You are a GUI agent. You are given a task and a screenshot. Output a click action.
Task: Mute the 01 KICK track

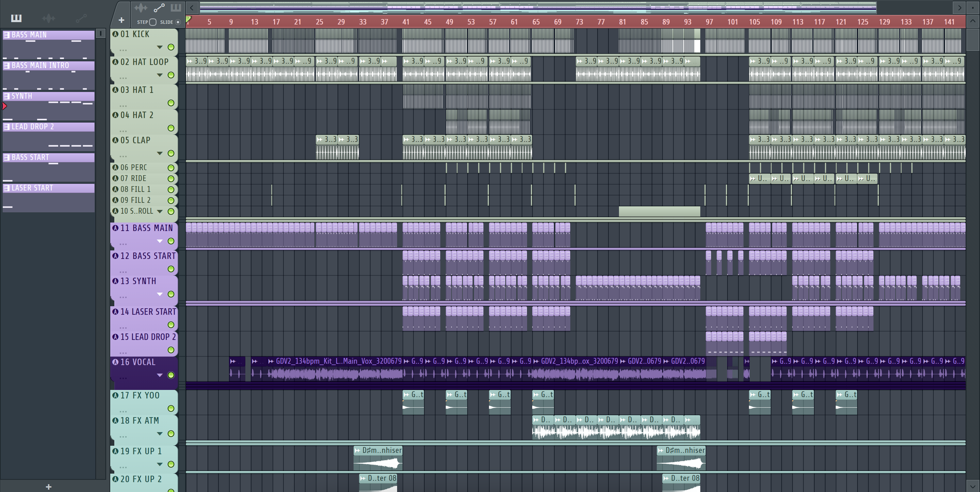171,47
